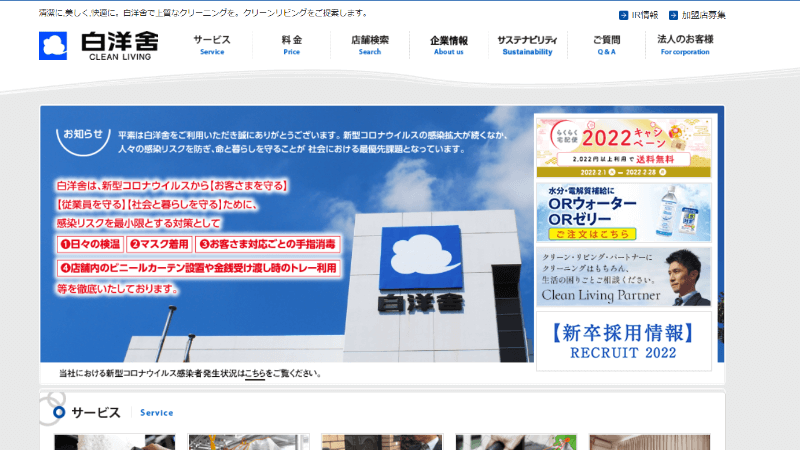Click the arrow icon beside IR情報

[623, 15]
